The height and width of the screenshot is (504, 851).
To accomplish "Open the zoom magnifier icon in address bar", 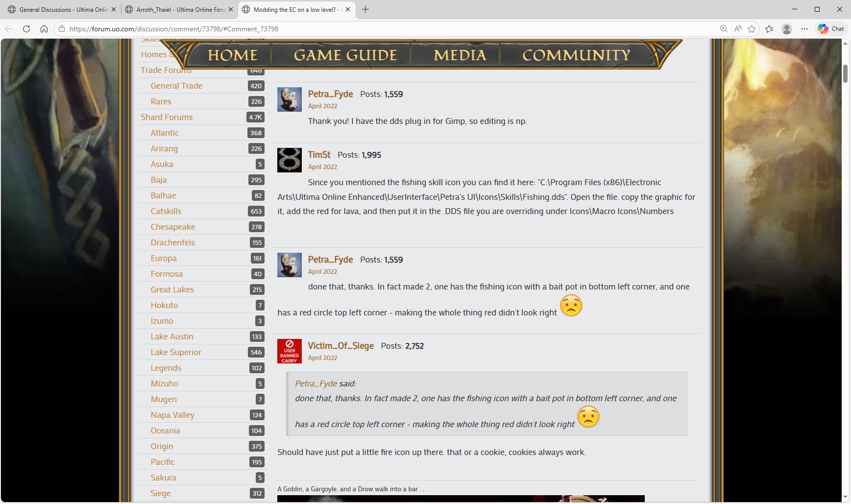I will click(x=724, y=29).
